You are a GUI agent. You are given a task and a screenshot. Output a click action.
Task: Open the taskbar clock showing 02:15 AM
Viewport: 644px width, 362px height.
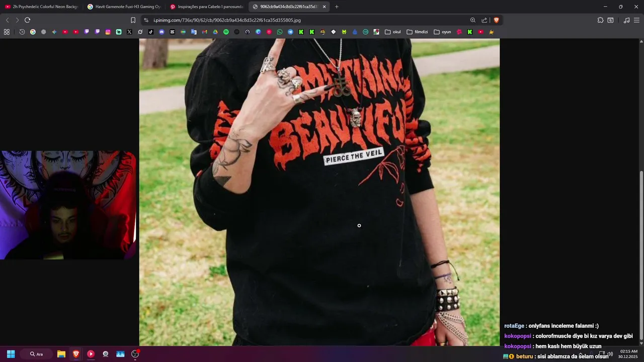click(628, 354)
